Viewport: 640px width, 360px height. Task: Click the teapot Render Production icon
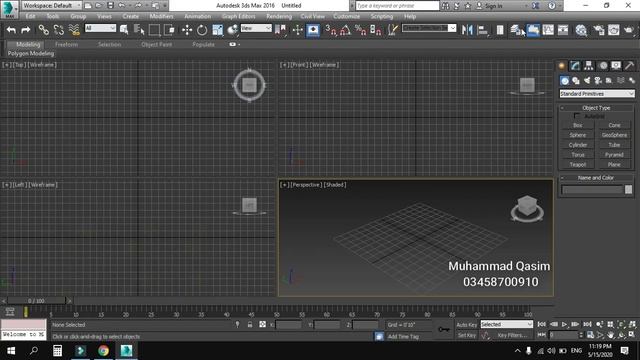coord(629,30)
